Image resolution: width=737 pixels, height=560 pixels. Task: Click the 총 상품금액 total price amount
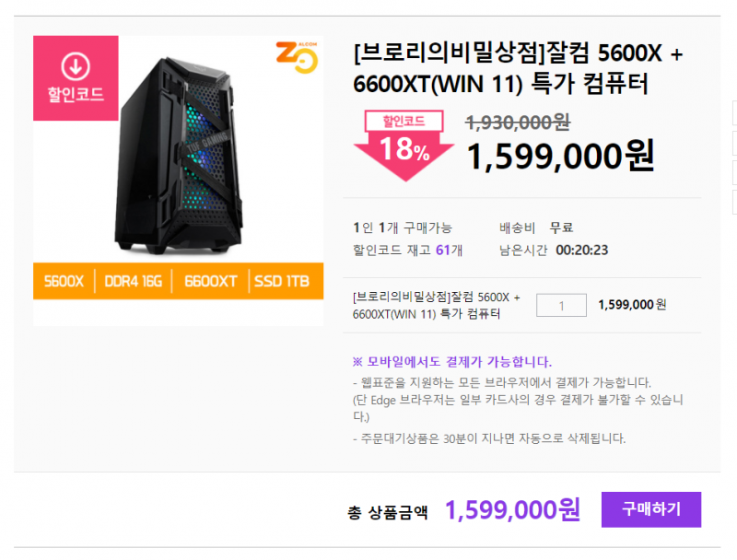(x=512, y=510)
